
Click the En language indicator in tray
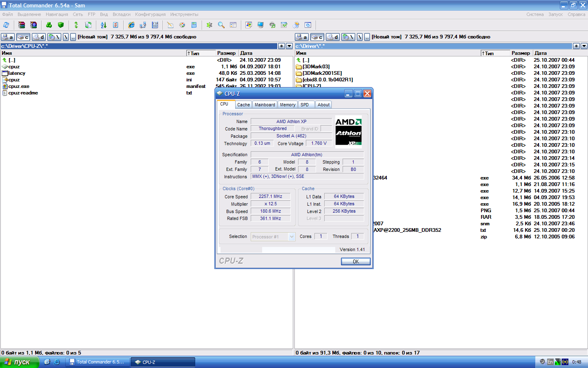click(550, 362)
